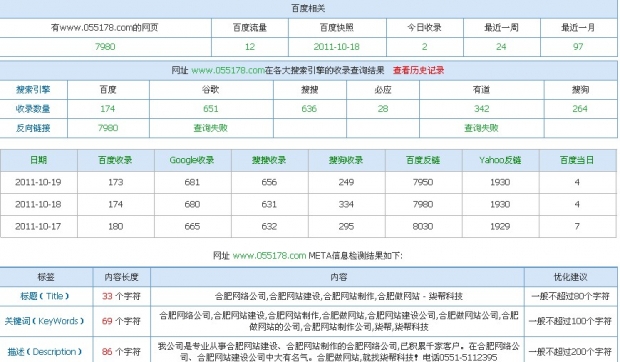Click title content ending with 柒帮科技
This screenshot has height=362, width=620.
pyautogui.click(x=339, y=296)
